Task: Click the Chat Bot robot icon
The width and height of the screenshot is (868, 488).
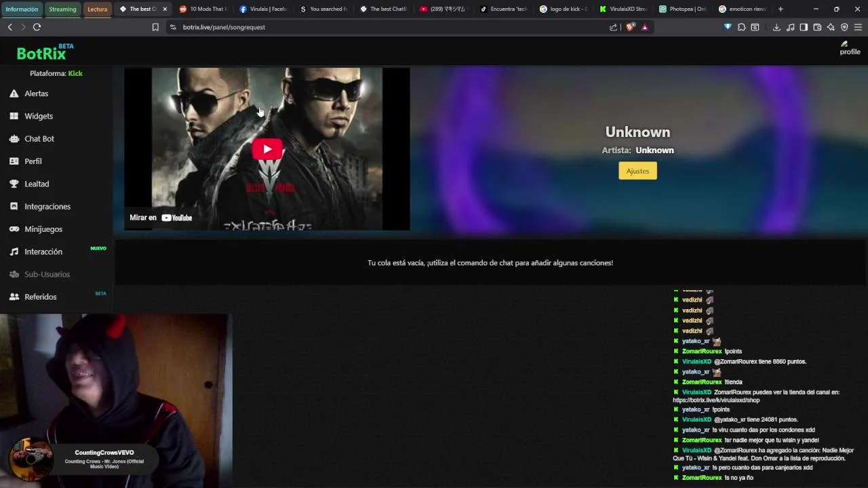Action: pos(14,138)
